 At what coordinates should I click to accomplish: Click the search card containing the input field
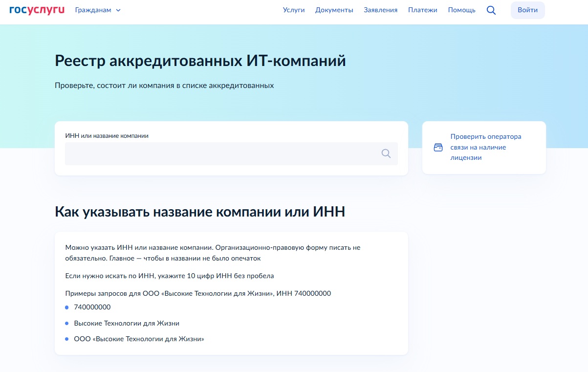pyautogui.click(x=231, y=147)
